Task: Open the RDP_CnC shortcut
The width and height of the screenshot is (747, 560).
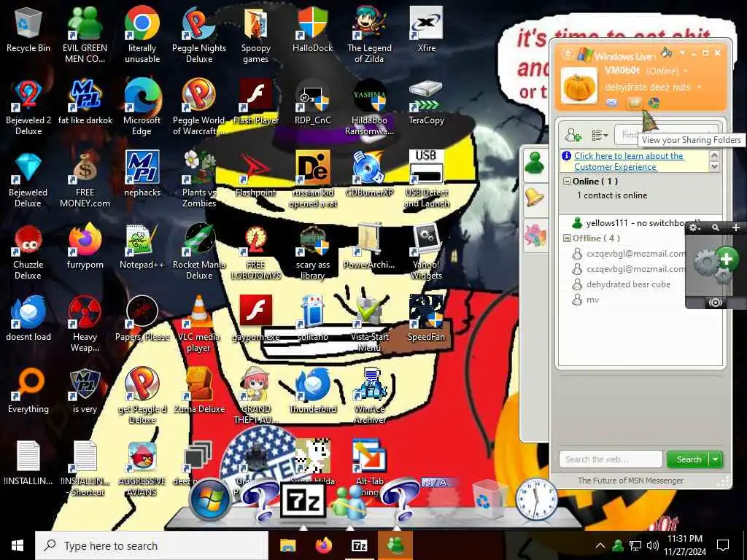Action: 312,103
